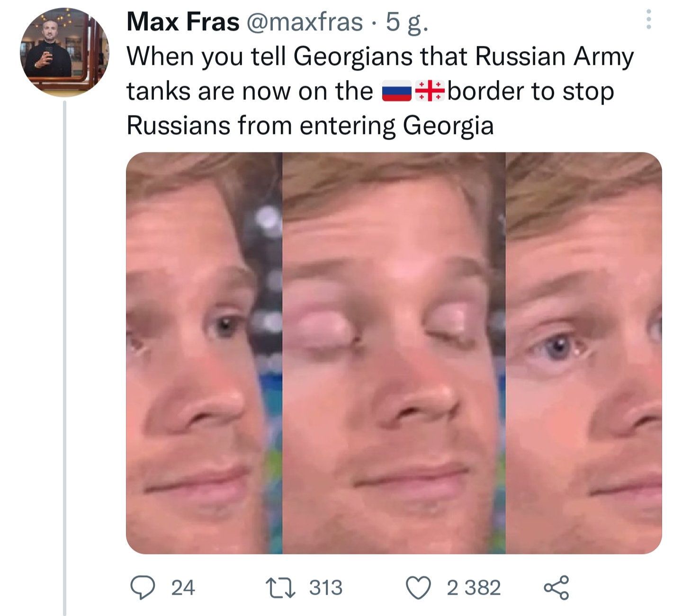The image size is (682, 616).
Task: Open tweet timestamp "5 g."
Action: [x=407, y=23]
